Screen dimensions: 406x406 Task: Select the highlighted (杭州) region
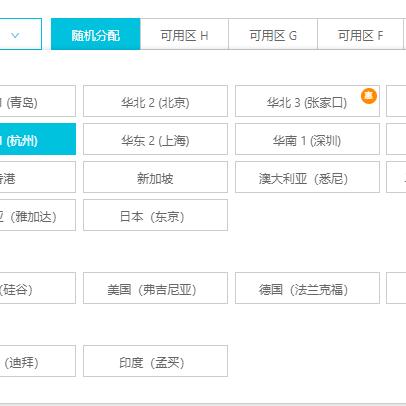(x=38, y=139)
